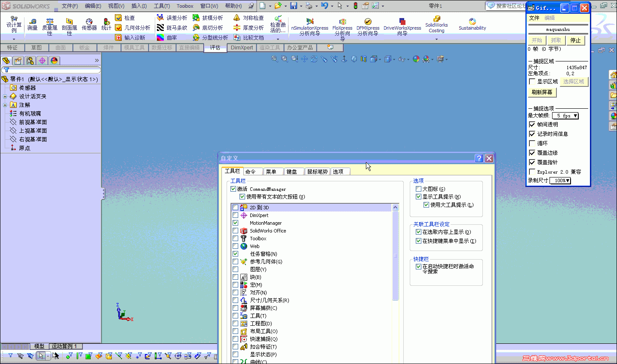This screenshot has width=617, height=364.
Task: Open the 最大帧频 5 fps dropdown
Action: click(x=565, y=116)
